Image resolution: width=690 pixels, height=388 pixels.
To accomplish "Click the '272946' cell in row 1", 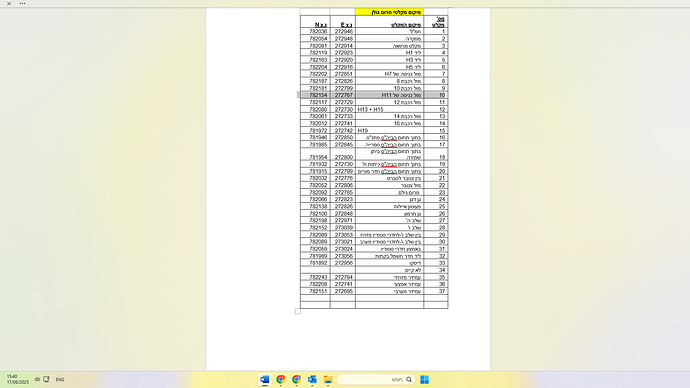I will click(343, 32).
